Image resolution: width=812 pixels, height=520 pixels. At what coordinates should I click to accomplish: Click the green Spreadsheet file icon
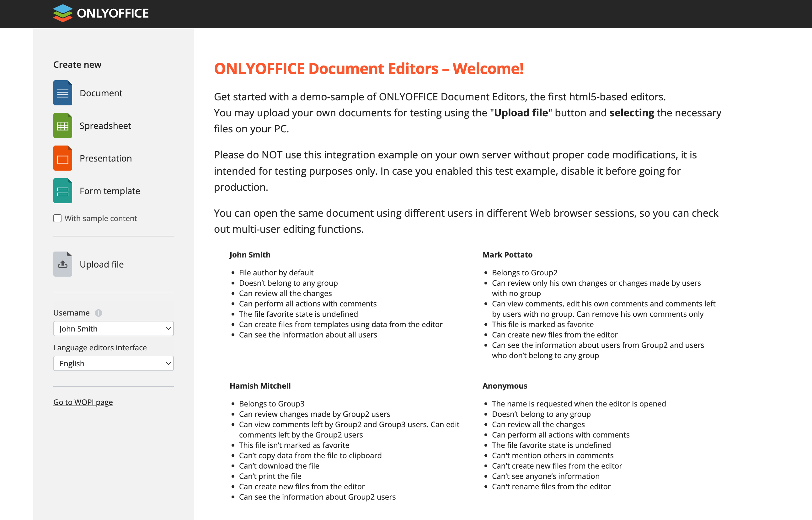[62, 126]
